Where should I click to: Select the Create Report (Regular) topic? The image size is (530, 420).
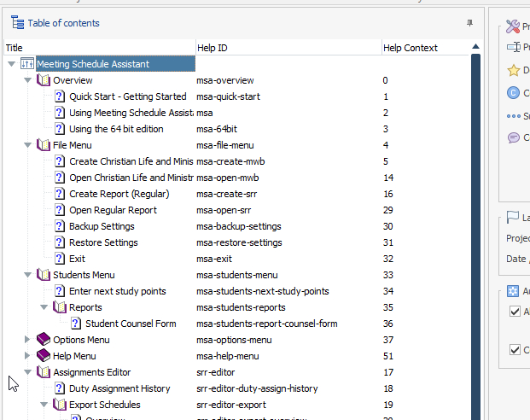coord(119,194)
